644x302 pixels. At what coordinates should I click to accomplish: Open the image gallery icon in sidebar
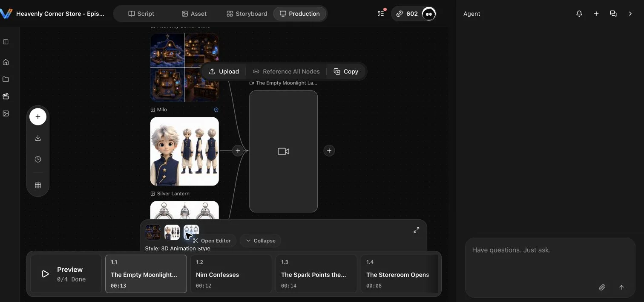point(6,113)
